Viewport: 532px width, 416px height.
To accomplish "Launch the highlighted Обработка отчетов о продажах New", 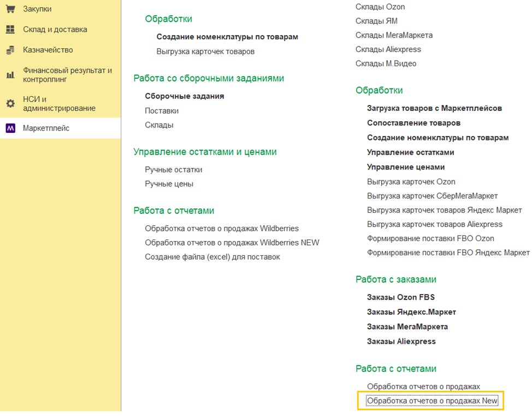I will point(433,401).
